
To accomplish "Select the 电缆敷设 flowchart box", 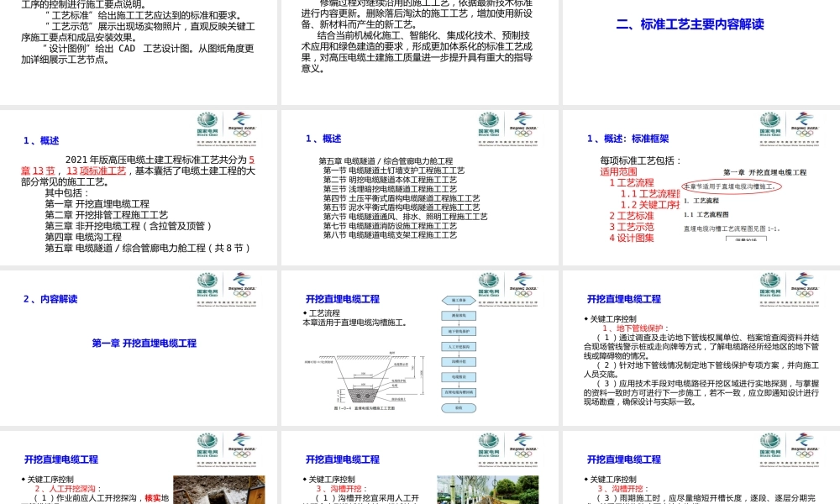I will click(x=459, y=377).
